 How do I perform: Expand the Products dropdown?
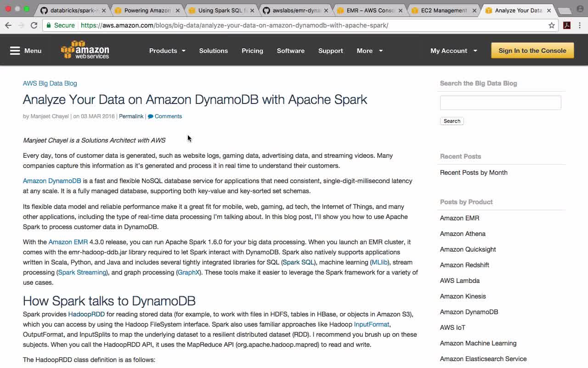[167, 51]
